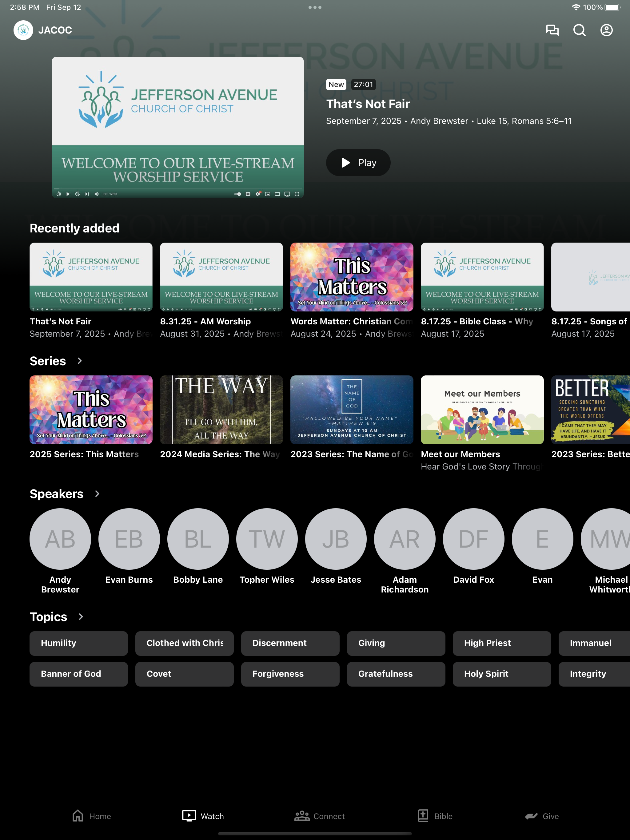Open 8.17.25 Bible Class video thumbnail
Screen dimensions: 630x840
(x=482, y=277)
